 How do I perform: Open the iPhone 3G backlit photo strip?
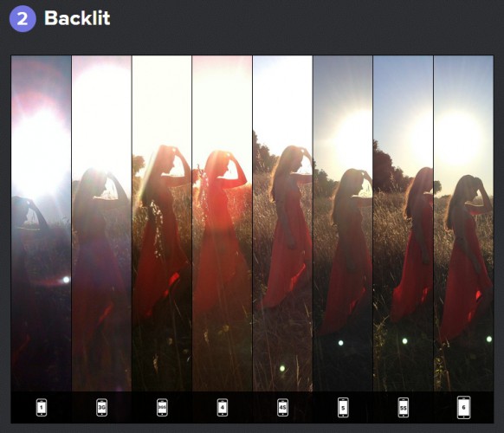[101, 223]
